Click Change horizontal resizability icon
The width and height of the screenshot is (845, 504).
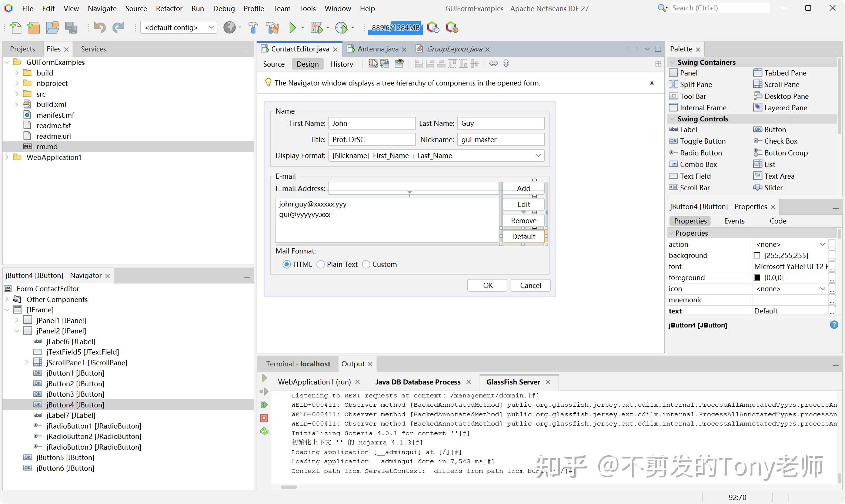click(x=493, y=64)
